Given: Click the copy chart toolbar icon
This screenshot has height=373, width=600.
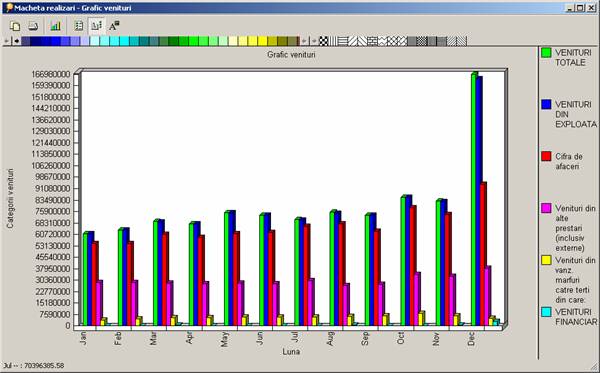Looking at the screenshot, I should click(x=15, y=26).
